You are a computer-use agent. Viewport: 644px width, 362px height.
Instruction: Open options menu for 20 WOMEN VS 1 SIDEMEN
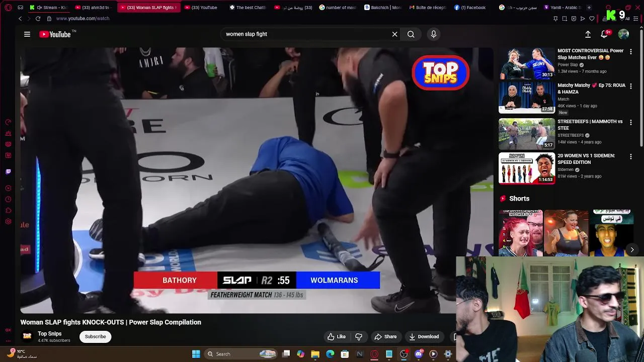[631, 157]
